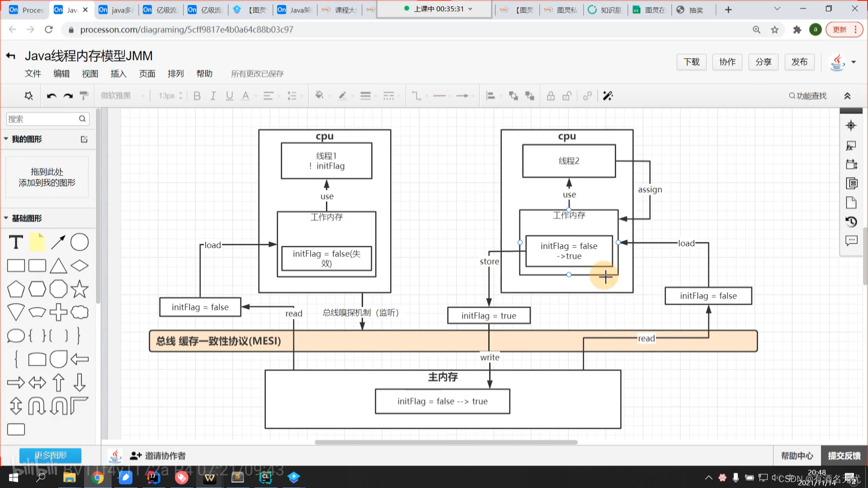
Task: Select the five-point star shape
Action: pyautogui.click(x=80, y=289)
